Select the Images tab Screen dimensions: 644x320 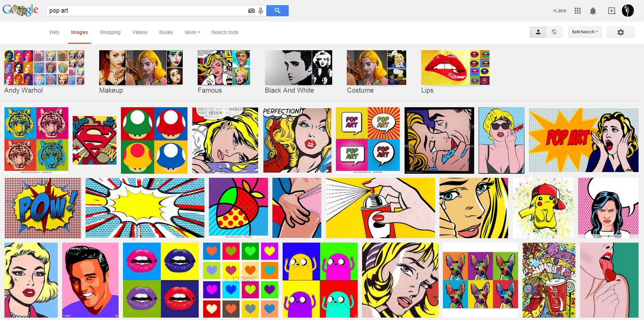79,32
